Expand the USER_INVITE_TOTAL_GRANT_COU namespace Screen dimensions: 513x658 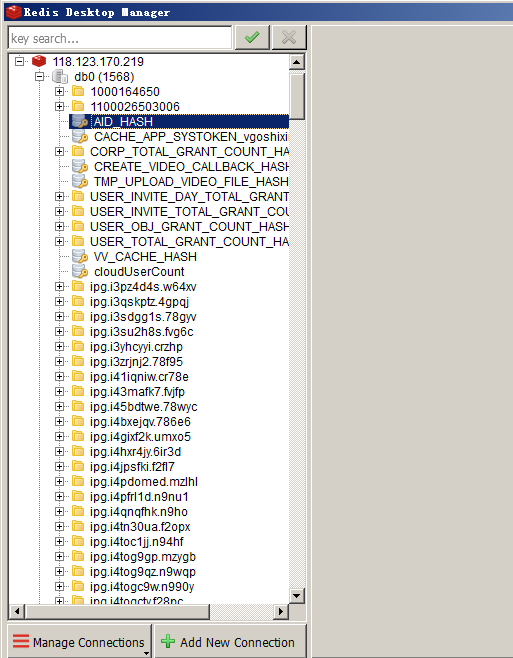[x=59, y=212]
